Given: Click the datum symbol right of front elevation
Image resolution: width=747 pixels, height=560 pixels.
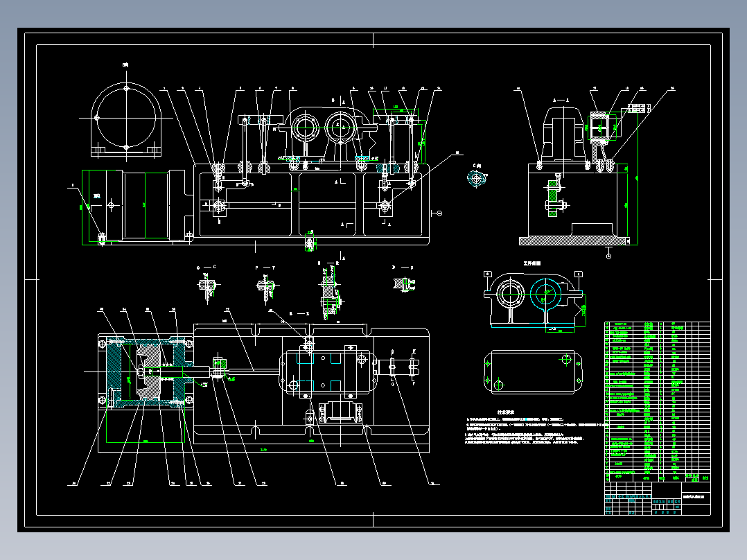Looking at the screenshot, I should point(437,213).
